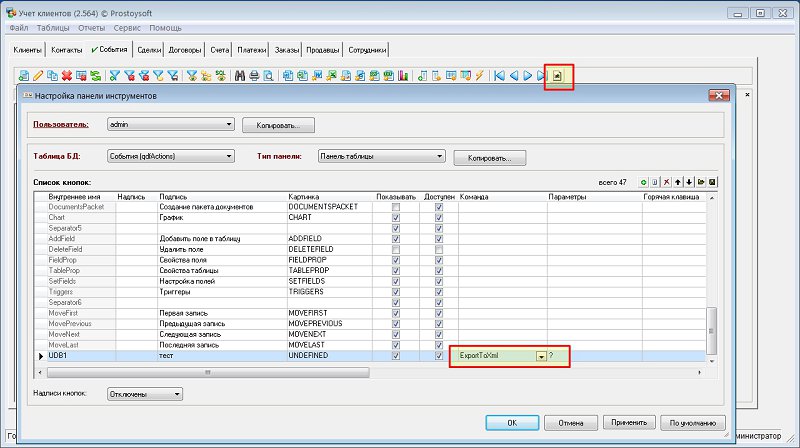
Task: Open the Пользователь admin dropdown
Action: point(228,125)
